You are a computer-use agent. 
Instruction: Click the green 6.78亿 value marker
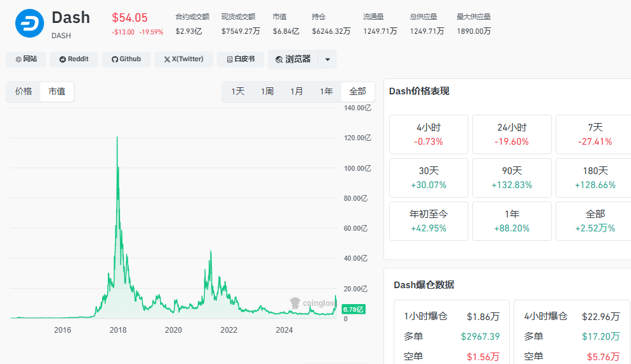tap(353, 309)
